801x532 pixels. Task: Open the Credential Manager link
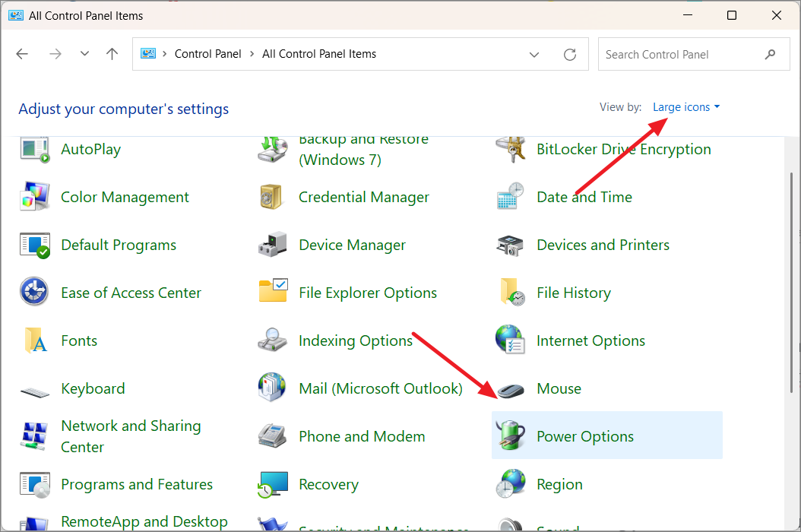pos(364,197)
